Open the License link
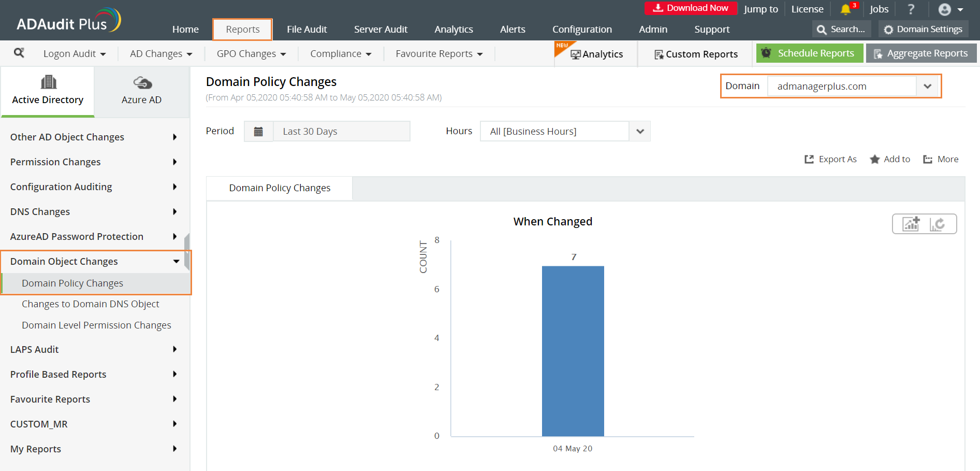This screenshot has height=471, width=980. [x=808, y=9]
